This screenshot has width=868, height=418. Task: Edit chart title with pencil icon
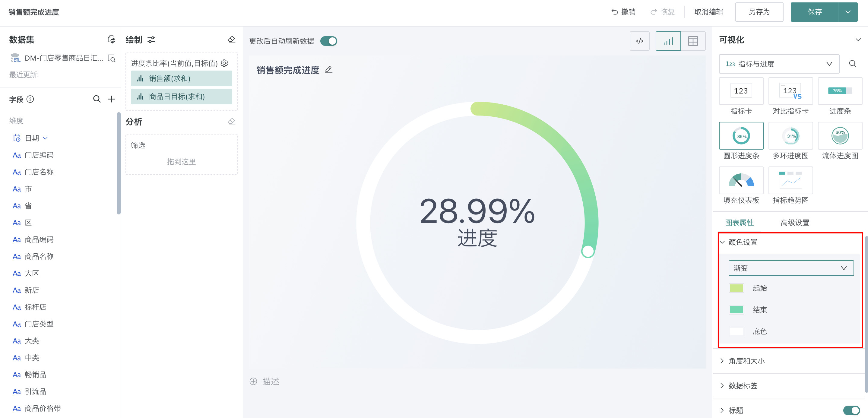[328, 70]
